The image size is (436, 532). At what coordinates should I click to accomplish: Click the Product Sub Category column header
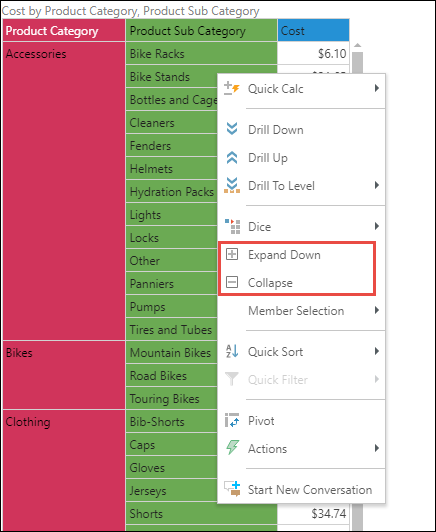pyautogui.click(x=201, y=31)
